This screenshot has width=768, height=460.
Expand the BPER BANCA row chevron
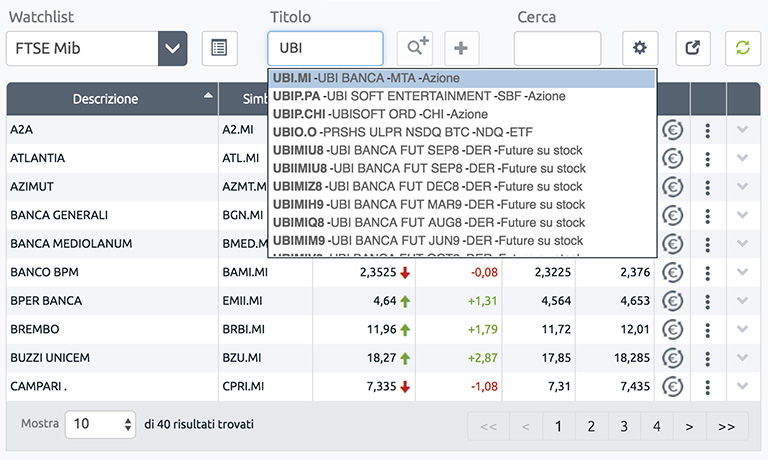click(743, 300)
